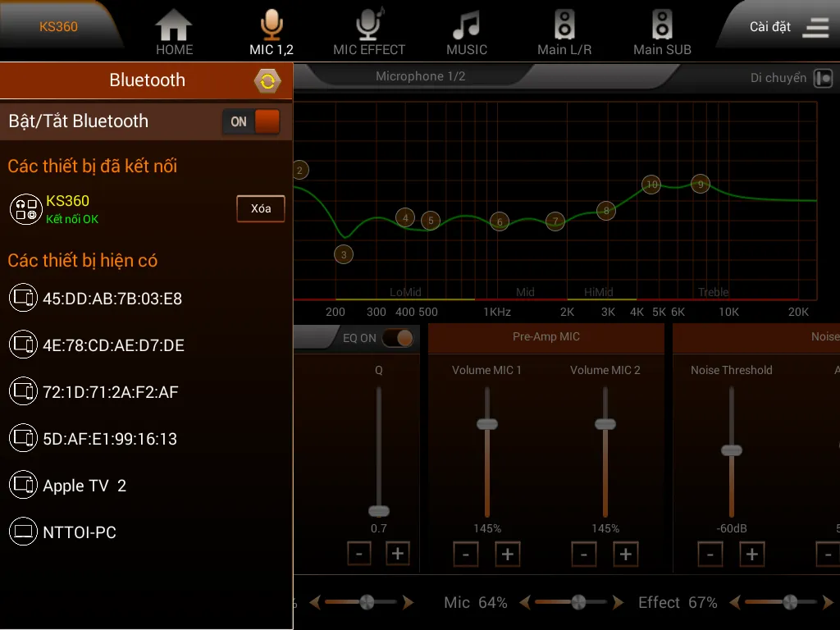The width and height of the screenshot is (840, 630).
Task: Connect to Apple TV 2 device
Action: (x=84, y=486)
